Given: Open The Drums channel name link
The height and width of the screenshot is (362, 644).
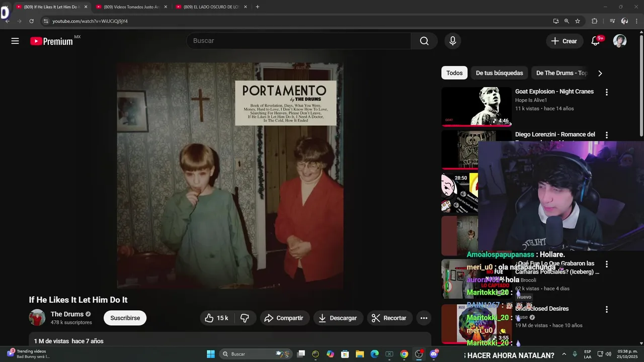Looking at the screenshot, I should (67, 314).
